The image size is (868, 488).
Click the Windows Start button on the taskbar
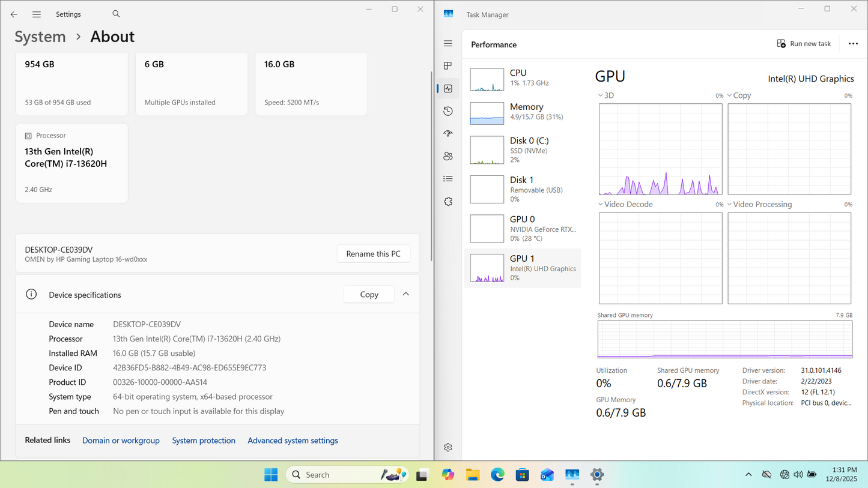click(x=271, y=475)
